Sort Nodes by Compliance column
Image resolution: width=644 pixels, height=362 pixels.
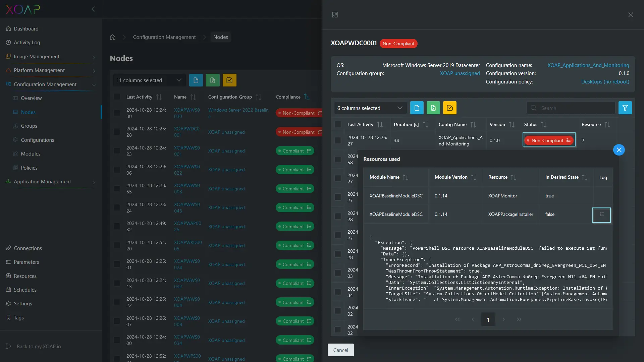[x=307, y=97]
